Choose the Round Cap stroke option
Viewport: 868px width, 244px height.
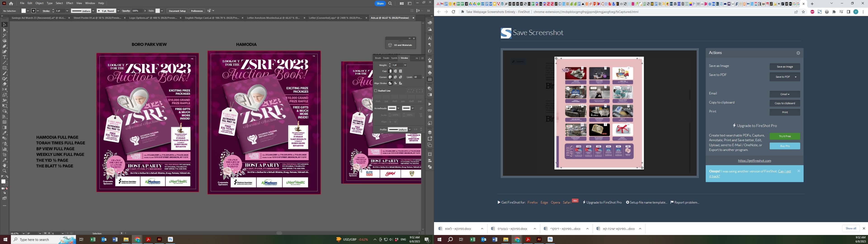(395, 71)
